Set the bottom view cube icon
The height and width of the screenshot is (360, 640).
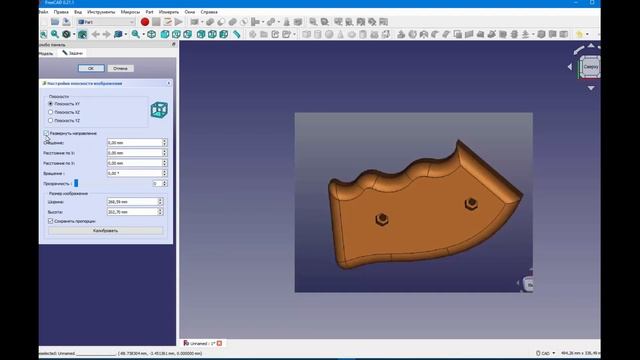coord(212,34)
